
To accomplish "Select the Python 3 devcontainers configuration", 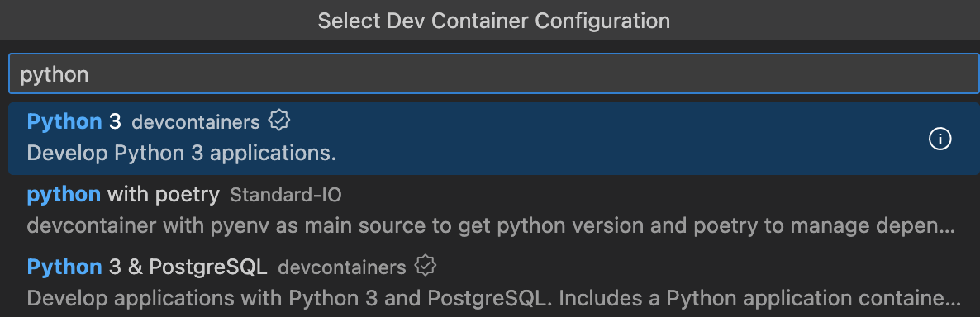I will [x=494, y=139].
